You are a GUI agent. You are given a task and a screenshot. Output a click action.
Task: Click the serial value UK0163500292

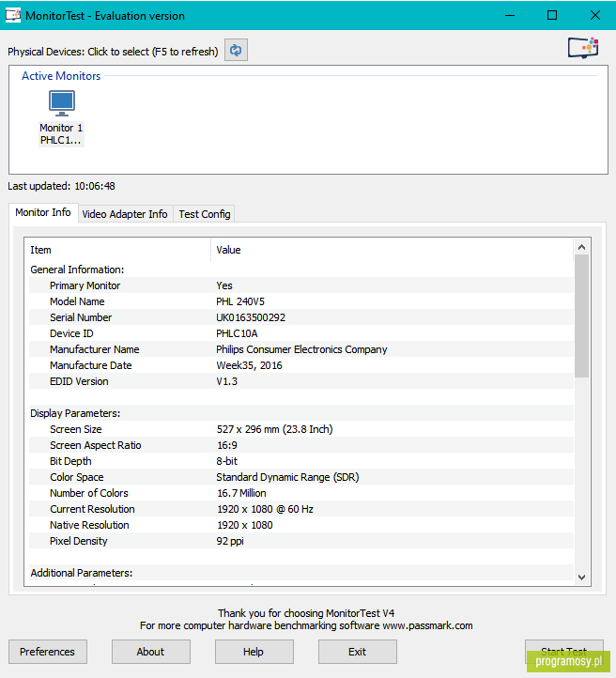[251, 317]
